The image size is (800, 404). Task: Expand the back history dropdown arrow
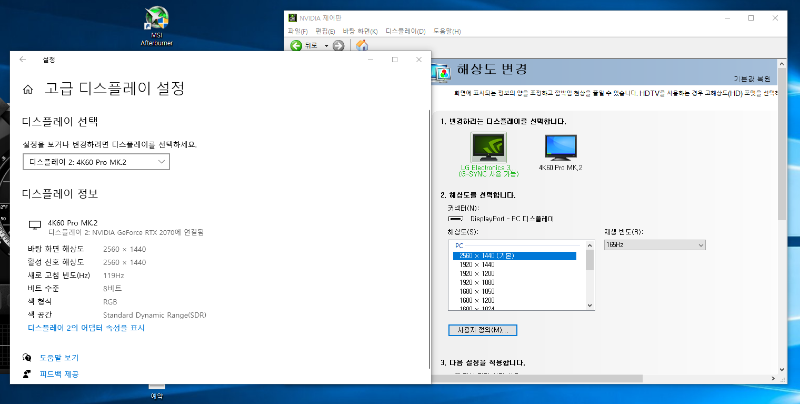coord(327,46)
